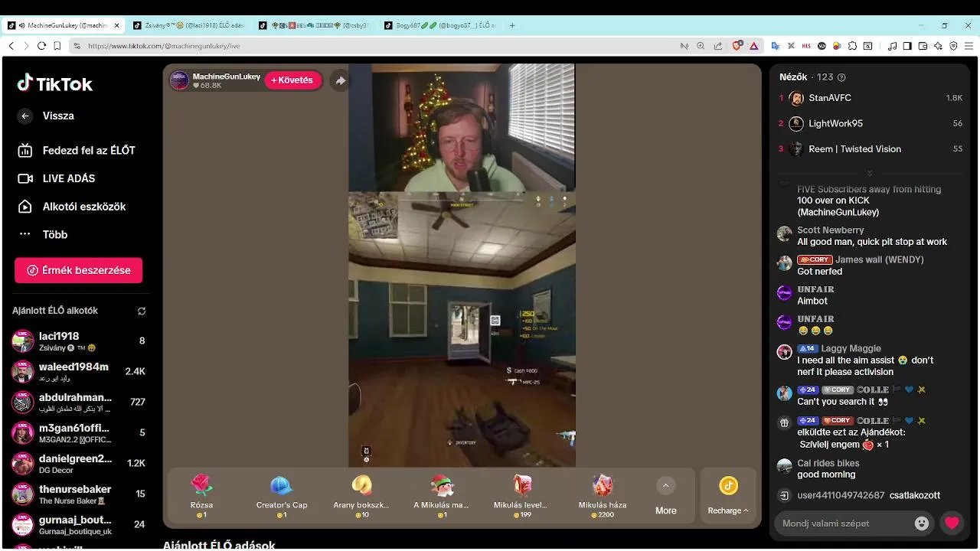Open Nézők info question icon
980x551 pixels.
[x=841, y=77]
